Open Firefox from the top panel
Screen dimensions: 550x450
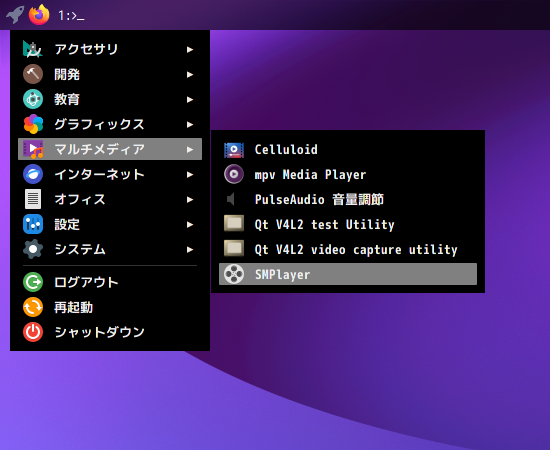(x=39, y=15)
